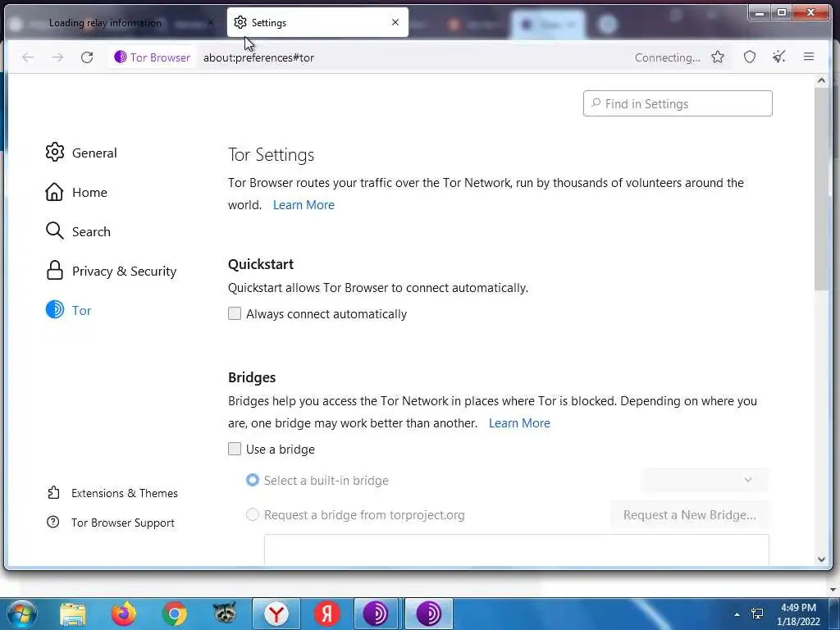Image resolution: width=840 pixels, height=630 pixels.
Task: Switch to Loading relay information tab
Action: [x=105, y=22]
